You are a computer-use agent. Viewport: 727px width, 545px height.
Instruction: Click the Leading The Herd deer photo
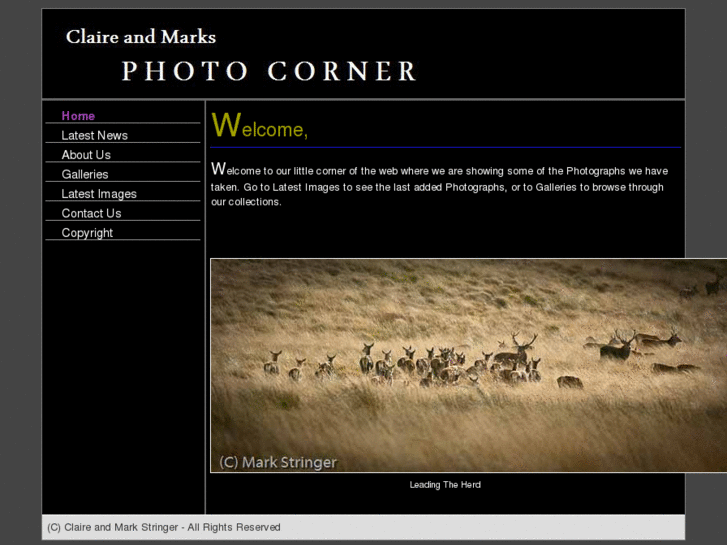[x=468, y=365]
